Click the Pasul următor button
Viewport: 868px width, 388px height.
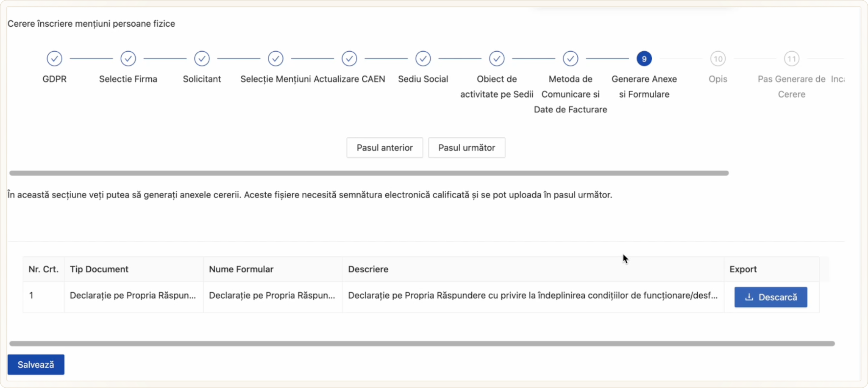pyautogui.click(x=467, y=147)
